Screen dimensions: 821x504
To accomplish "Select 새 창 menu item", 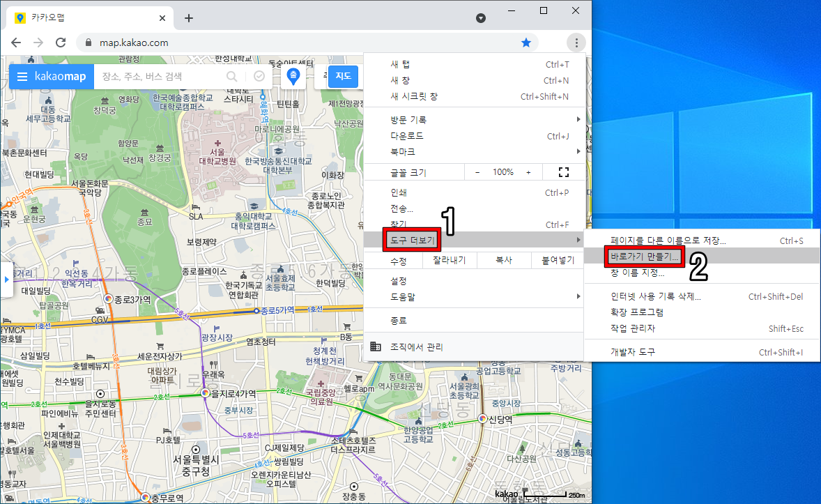I will click(x=474, y=81).
